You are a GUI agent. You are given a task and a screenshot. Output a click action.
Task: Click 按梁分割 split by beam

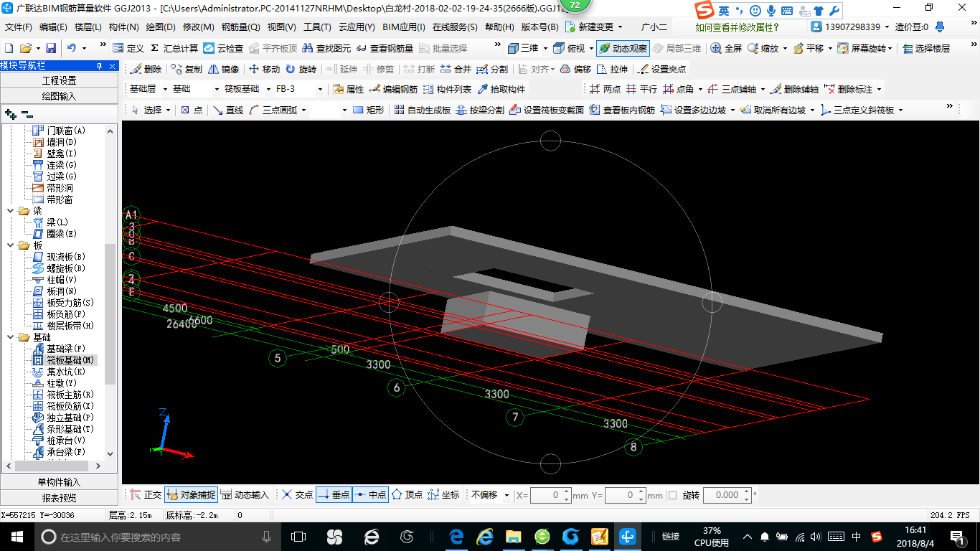pyautogui.click(x=480, y=110)
